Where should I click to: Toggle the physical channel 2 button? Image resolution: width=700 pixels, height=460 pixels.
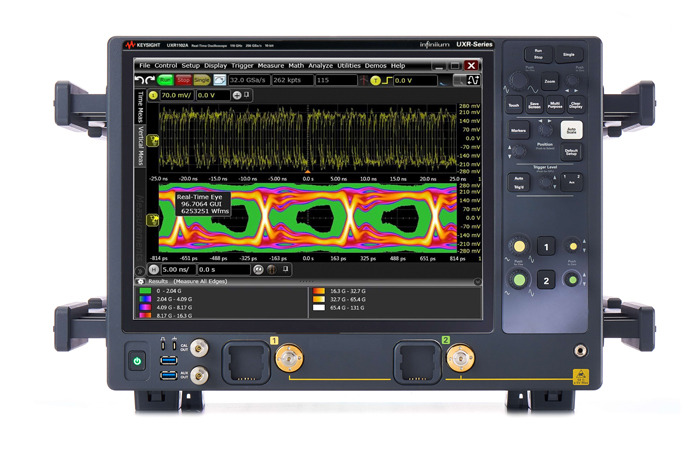(x=546, y=281)
